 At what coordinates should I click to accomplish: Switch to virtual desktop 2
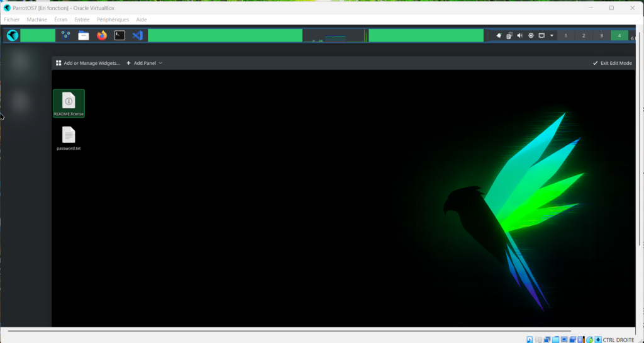[x=584, y=36]
